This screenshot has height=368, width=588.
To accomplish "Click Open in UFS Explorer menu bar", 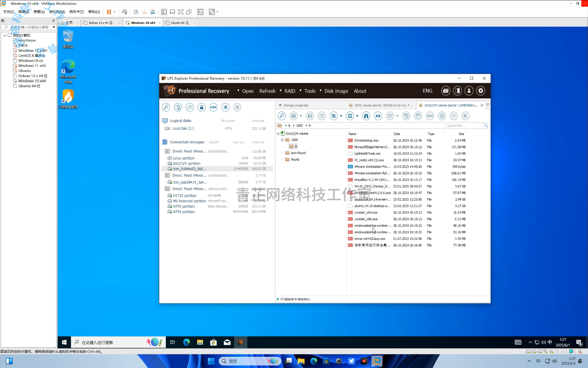I will (248, 91).
